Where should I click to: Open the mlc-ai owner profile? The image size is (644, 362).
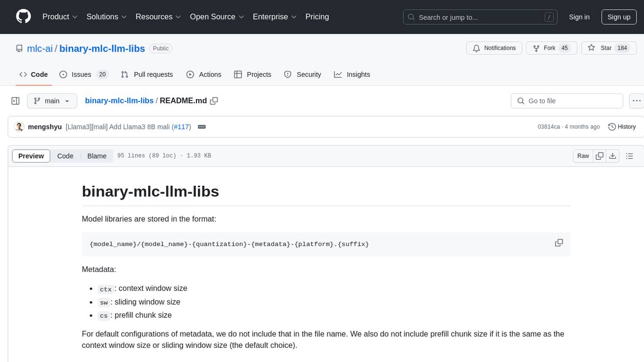coord(40,48)
